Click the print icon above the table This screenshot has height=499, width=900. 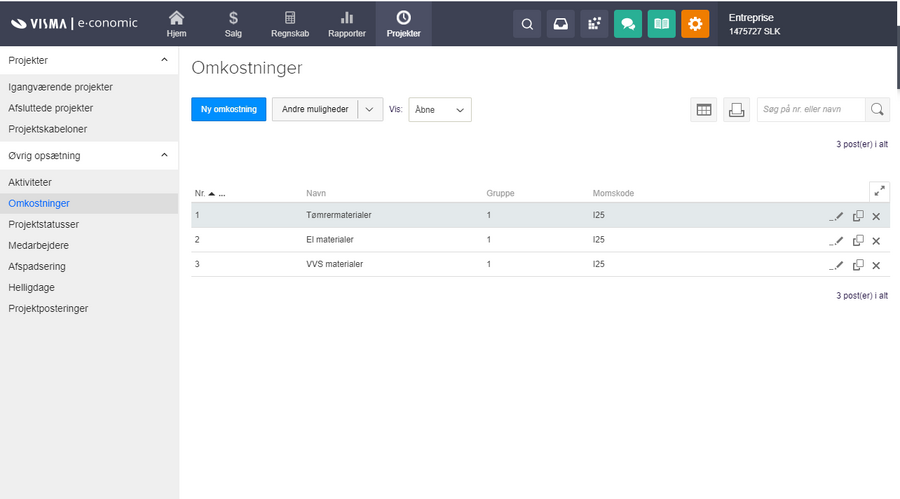click(x=736, y=110)
